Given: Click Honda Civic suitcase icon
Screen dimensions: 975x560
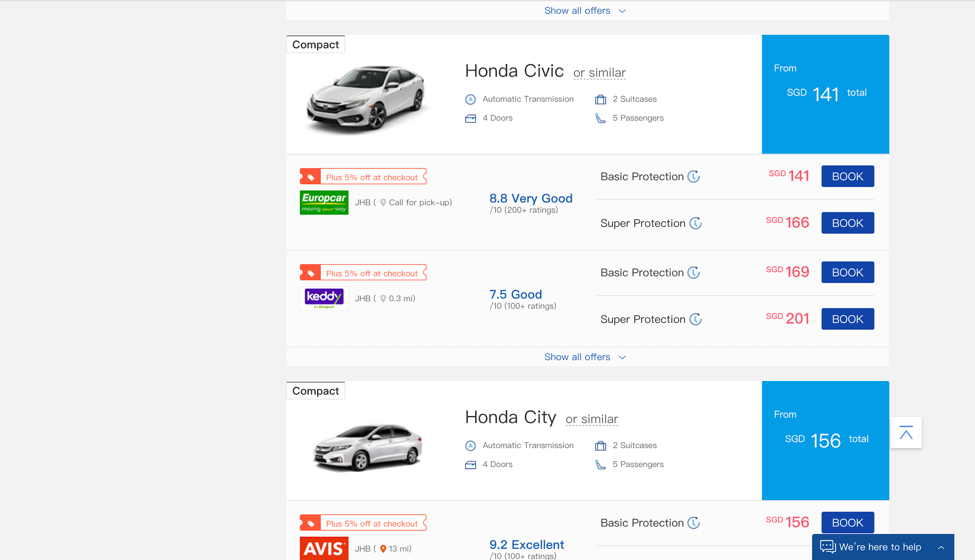Looking at the screenshot, I should [600, 99].
